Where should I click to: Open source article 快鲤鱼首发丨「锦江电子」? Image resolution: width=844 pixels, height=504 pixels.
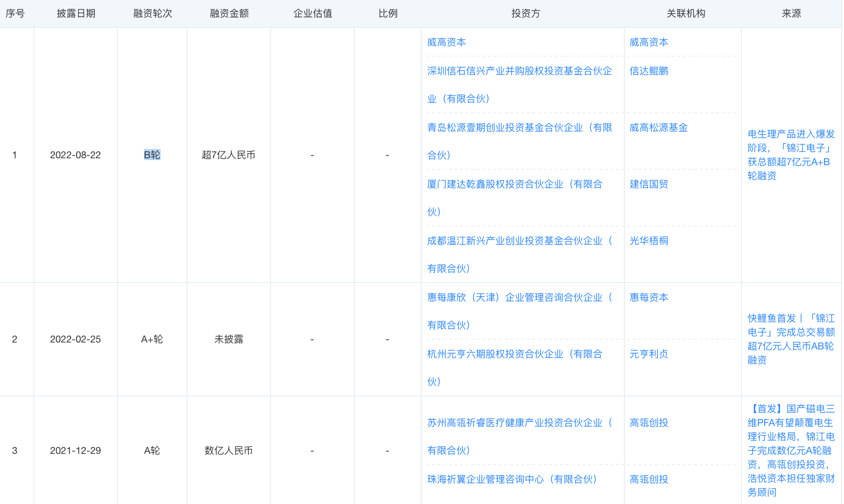pyautogui.click(x=791, y=339)
